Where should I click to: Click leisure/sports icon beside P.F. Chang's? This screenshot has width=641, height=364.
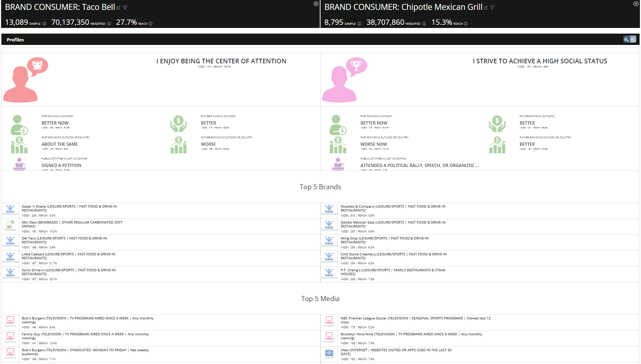pos(329,272)
